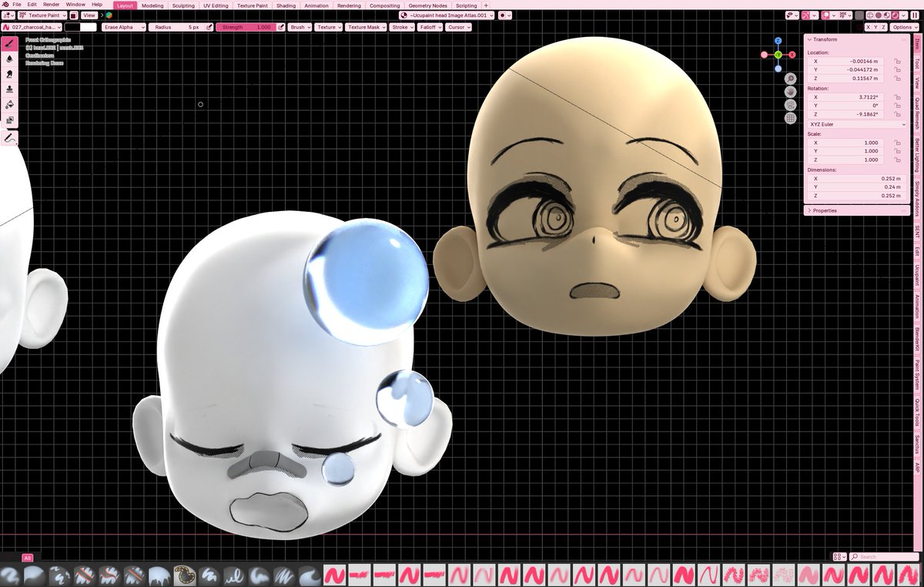Screen dimensions: 924x587
Task: Select the Clone tool
Action: [x=9, y=89]
